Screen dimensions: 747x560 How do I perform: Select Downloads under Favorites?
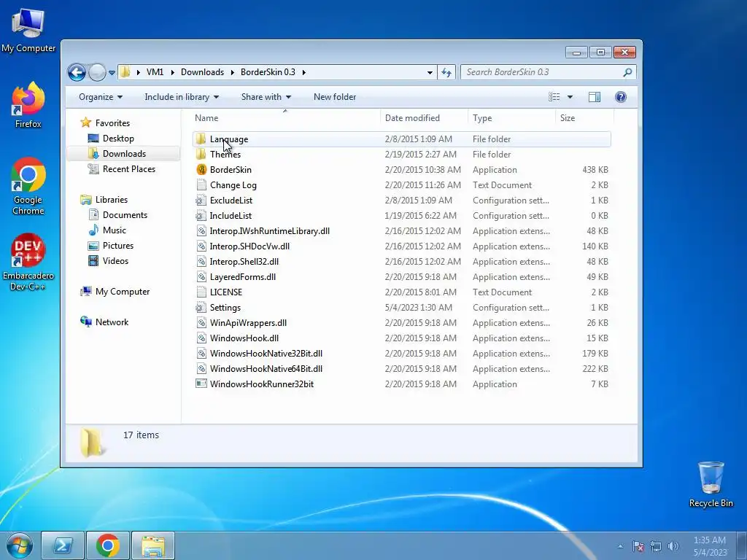[124, 154]
